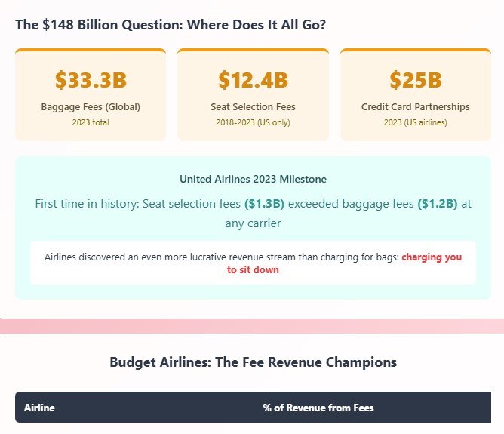
Task: Click the 2023 total caption
Action: coord(91,122)
